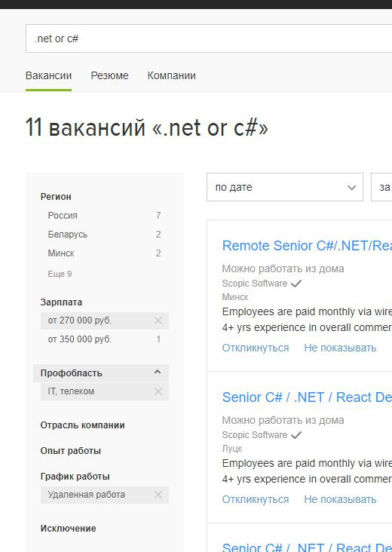This screenshot has height=552, width=392.
Task: Expand the 'Опыт работы' filter section
Action: (x=70, y=451)
